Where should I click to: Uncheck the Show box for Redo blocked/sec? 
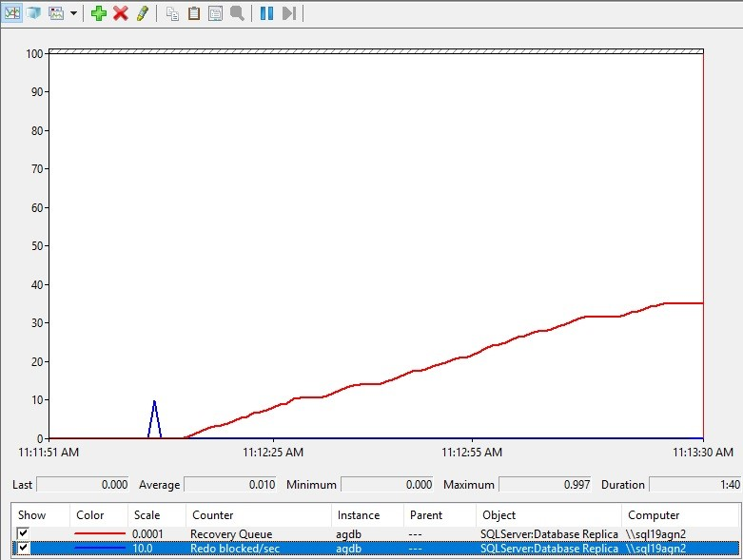click(23, 549)
